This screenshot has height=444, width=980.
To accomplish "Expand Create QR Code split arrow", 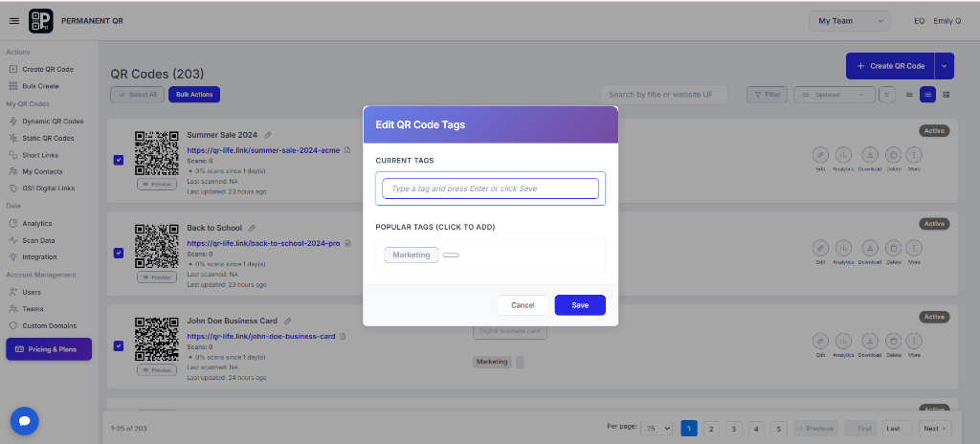I will (945, 66).
